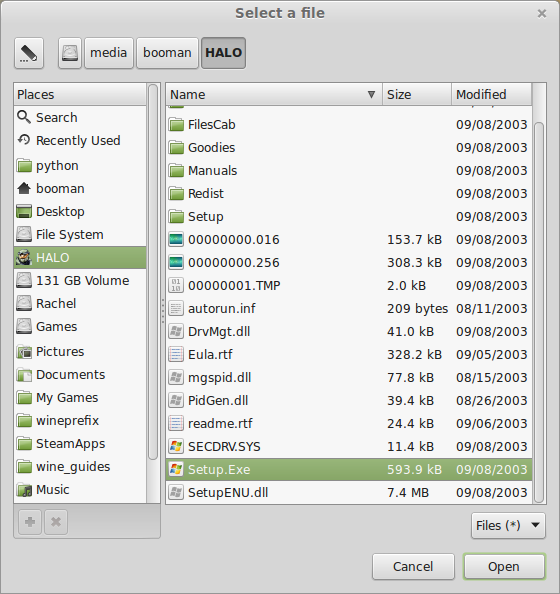Click the Open button
The image size is (560, 594).
coord(504,567)
